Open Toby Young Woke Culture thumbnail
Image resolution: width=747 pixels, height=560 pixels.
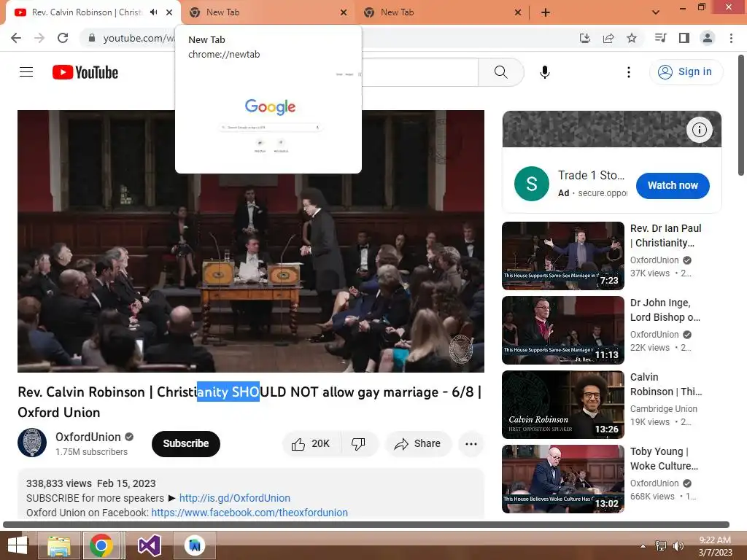[x=562, y=478]
